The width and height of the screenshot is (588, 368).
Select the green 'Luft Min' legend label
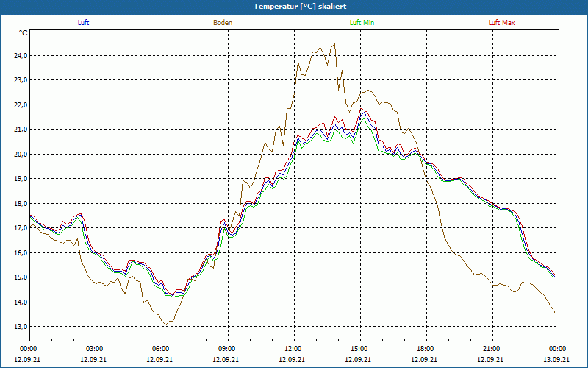[362, 23]
